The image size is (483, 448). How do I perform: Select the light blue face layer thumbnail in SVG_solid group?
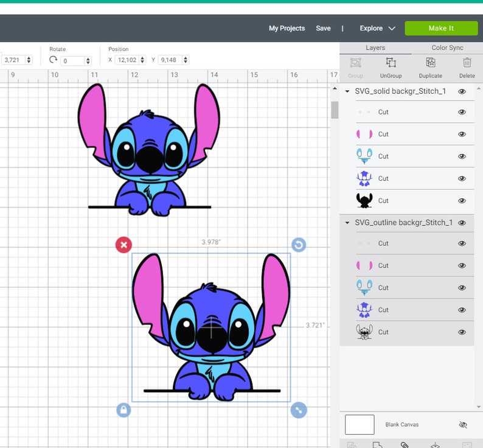364,156
